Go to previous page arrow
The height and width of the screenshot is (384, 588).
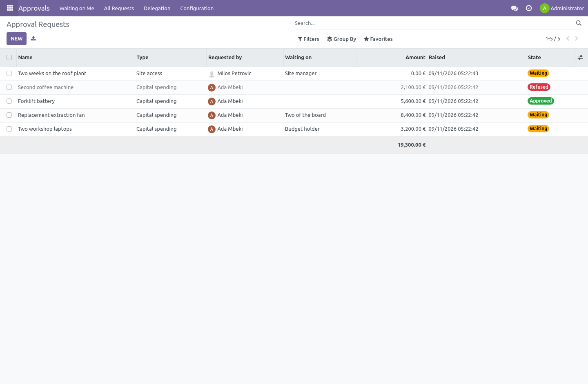point(568,38)
